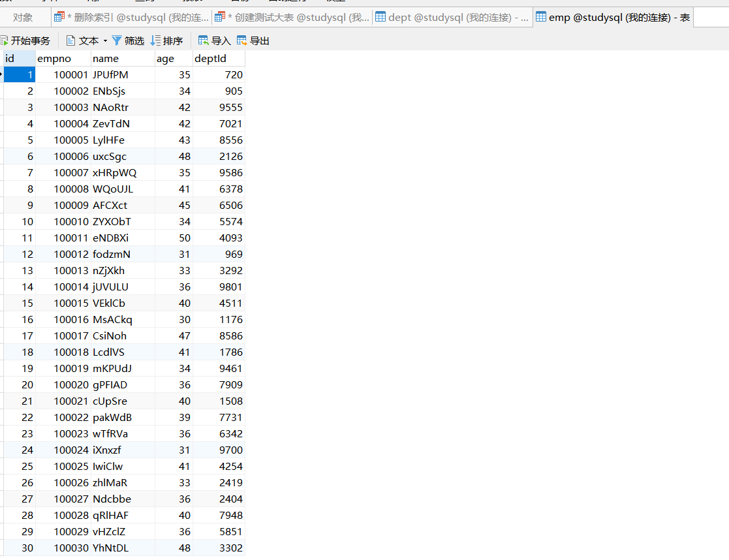Click the 开始事务 button label
The width and height of the screenshot is (729, 560).
(31, 41)
